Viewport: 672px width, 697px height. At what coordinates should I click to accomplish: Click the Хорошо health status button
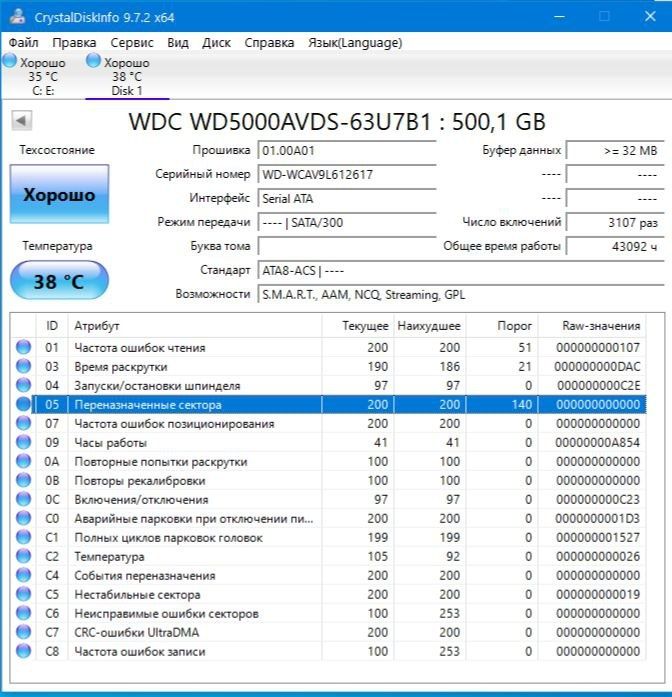click(x=59, y=194)
